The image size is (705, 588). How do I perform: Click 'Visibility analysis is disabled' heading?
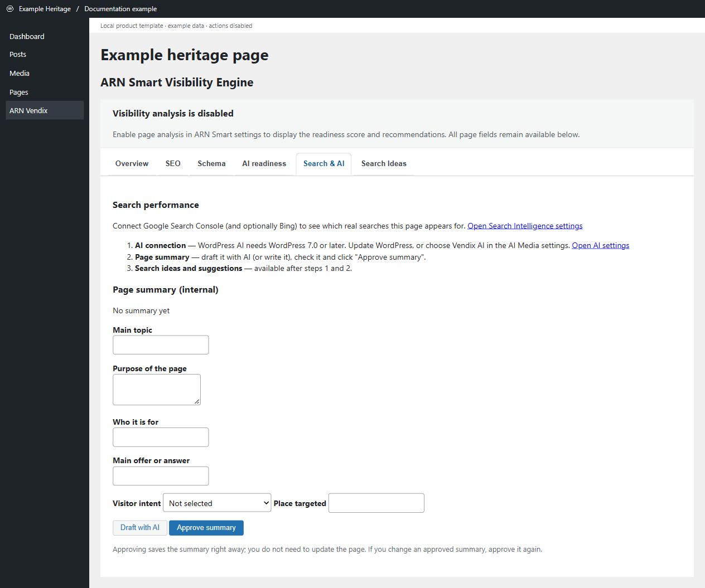(173, 113)
